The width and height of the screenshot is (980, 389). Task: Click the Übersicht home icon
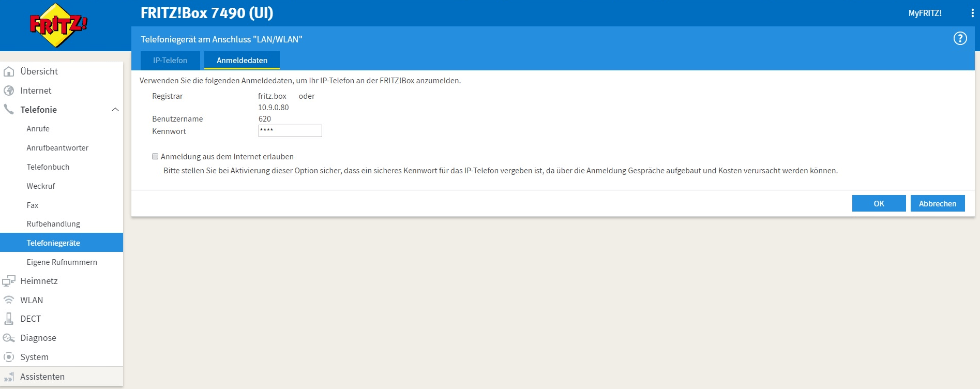(x=9, y=71)
